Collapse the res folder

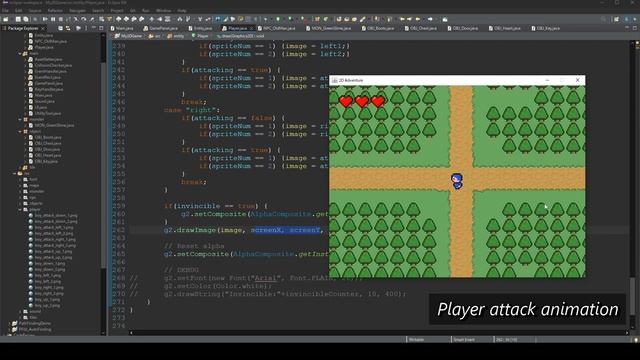pos(15,173)
